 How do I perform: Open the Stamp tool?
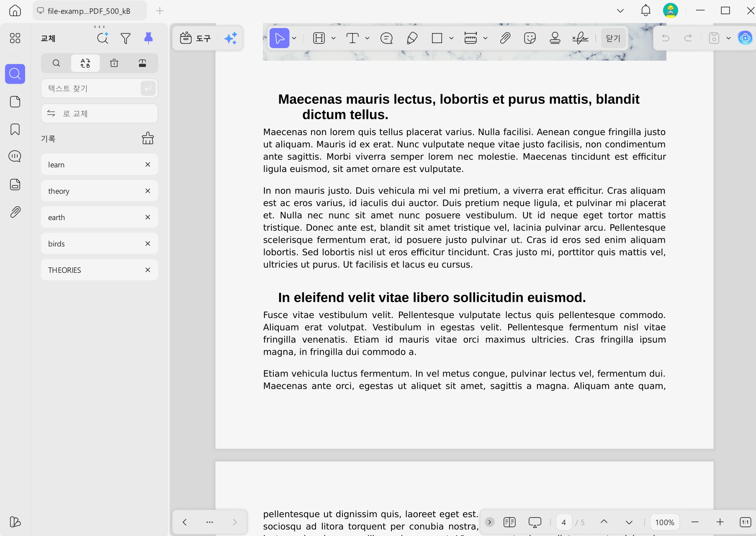[x=555, y=38]
